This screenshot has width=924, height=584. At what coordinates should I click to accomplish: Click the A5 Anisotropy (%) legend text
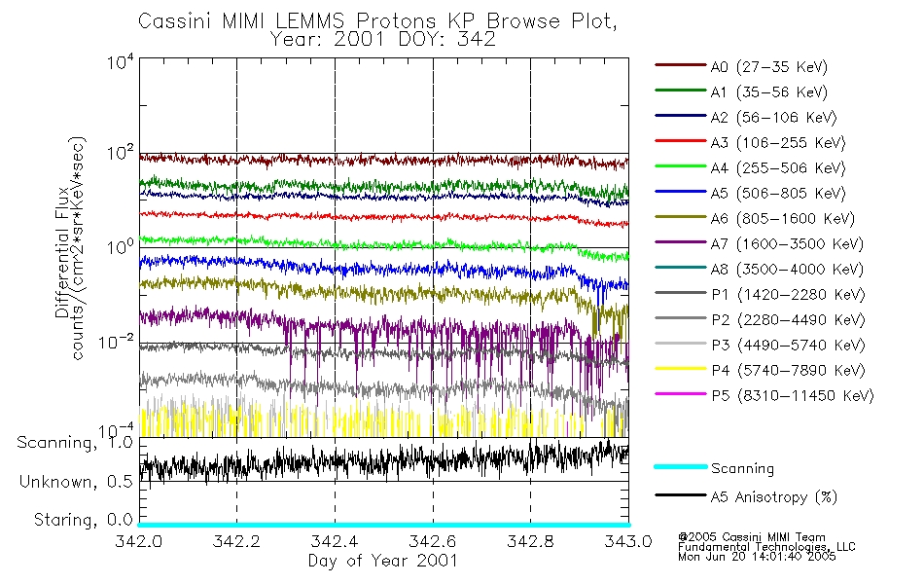click(774, 497)
